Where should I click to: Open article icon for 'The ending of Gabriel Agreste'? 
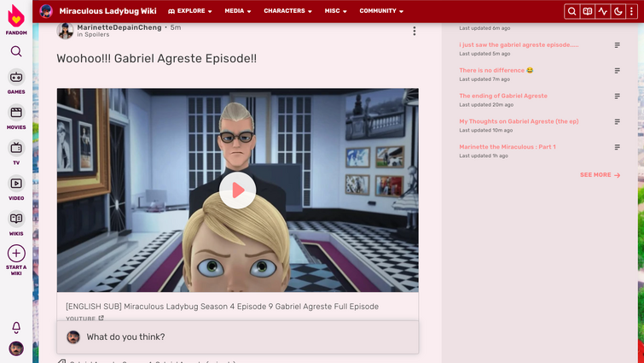point(617,97)
